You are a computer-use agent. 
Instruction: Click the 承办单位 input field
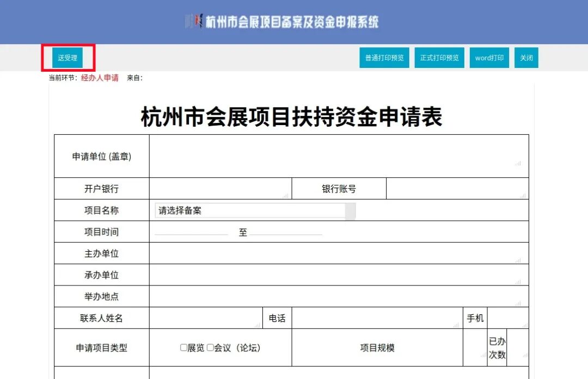pos(338,275)
